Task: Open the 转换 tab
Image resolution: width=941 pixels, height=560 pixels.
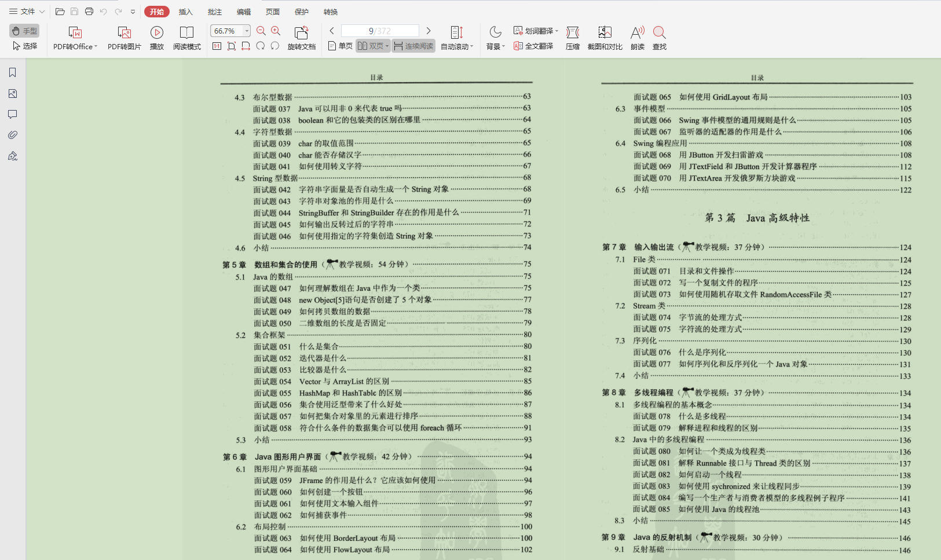Action: (331, 12)
